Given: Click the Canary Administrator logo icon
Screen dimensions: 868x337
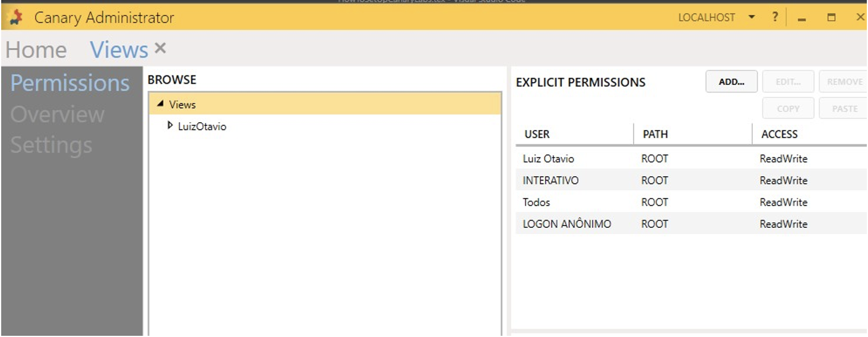Looking at the screenshot, I should click(x=17, y=18).
